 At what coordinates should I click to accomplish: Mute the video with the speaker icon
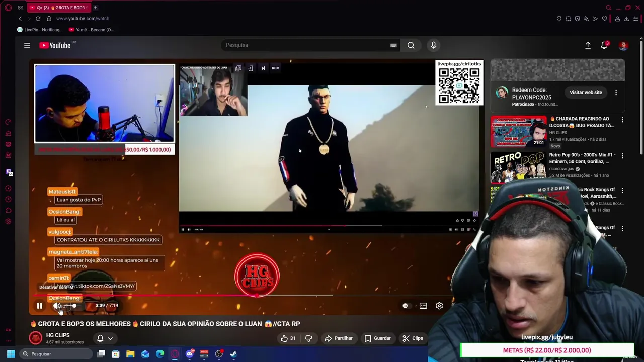[57, 306]
